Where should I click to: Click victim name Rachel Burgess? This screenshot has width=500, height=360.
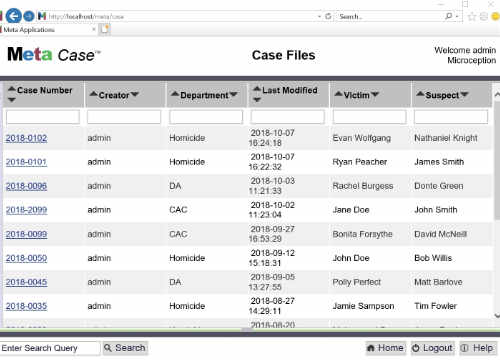coord(363,186)
